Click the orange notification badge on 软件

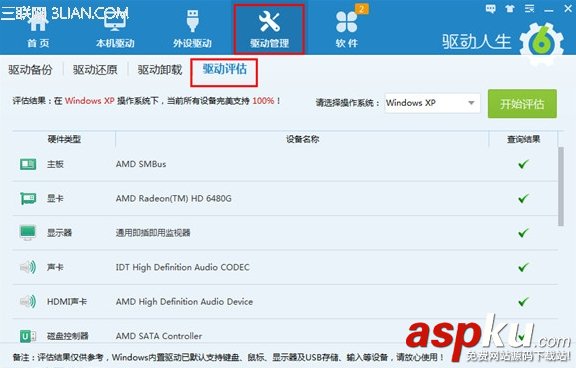click(x=362, y=9)
